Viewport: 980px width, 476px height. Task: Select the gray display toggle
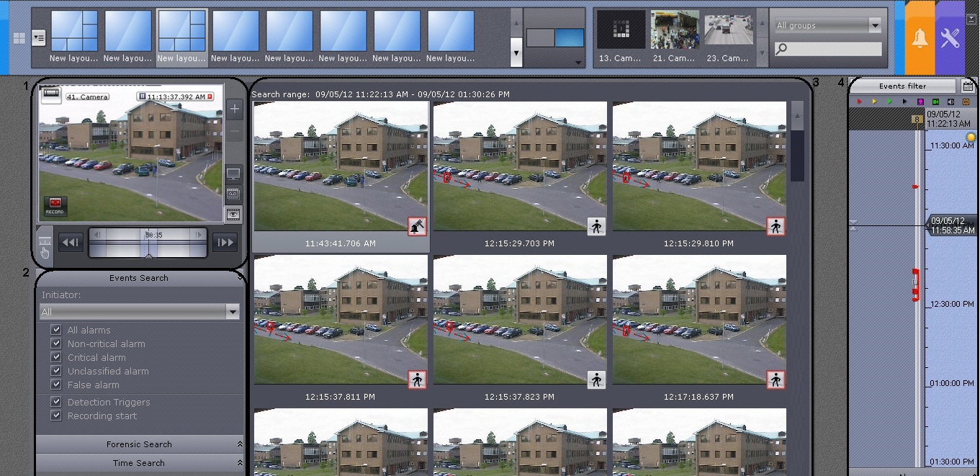tap(540, 38)
